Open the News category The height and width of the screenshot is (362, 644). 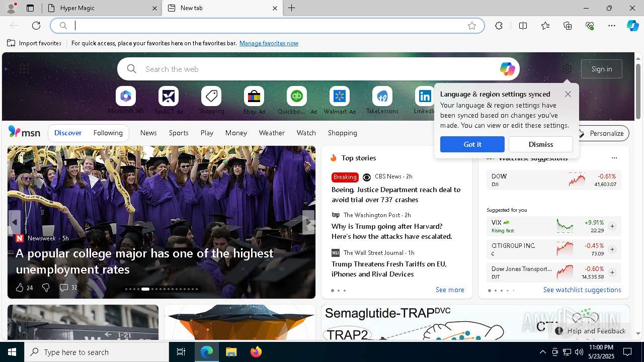(x=148, y=133)
